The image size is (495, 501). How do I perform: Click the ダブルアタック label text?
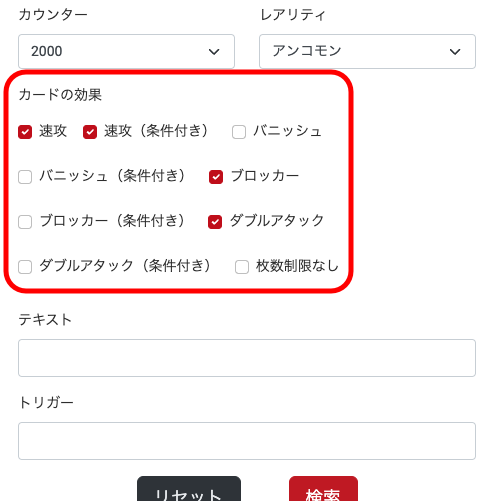277,221
